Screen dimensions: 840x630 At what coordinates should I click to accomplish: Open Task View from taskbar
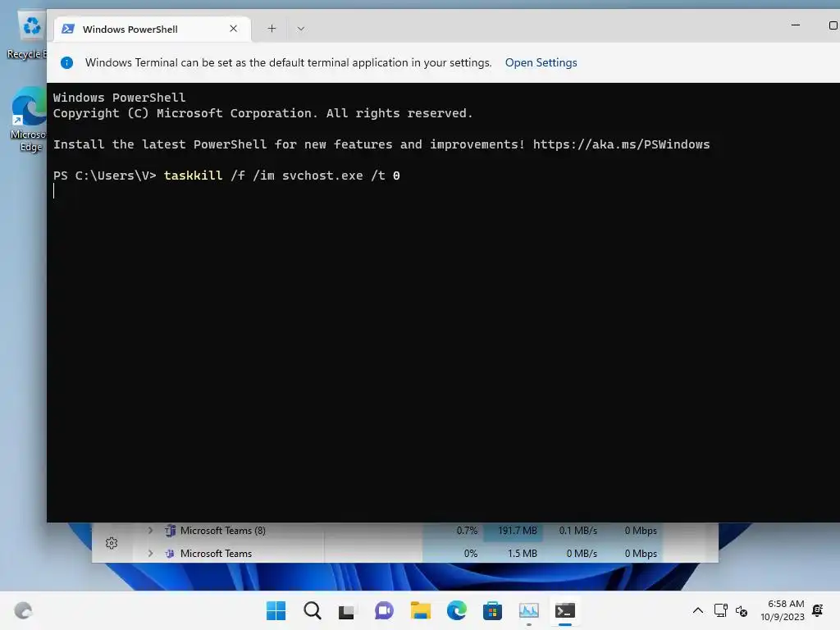point(347,610)
